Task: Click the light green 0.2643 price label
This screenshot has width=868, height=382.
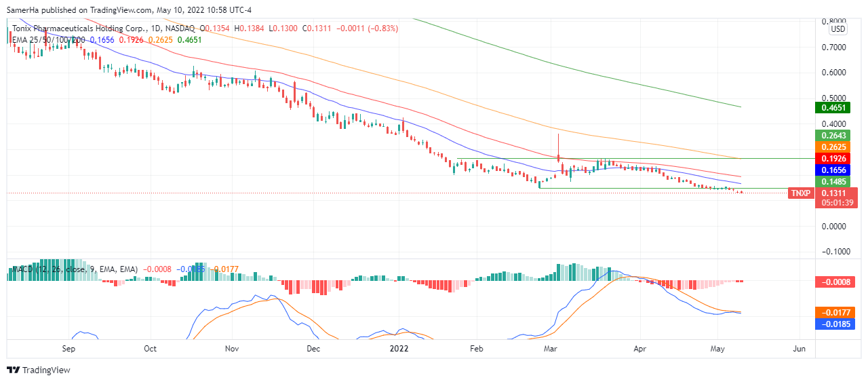Action: (x=831, y=136)
